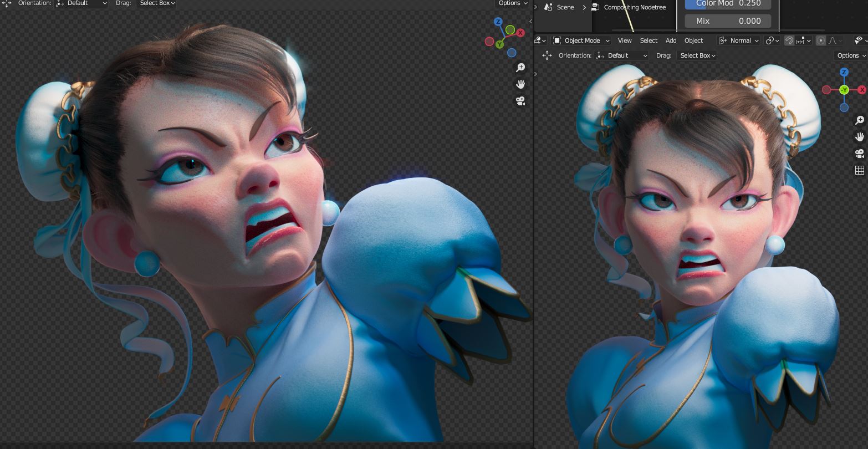Open the Object Mode dropdown
This screenshot has height=449, width=868.
(x=581, y=40)
